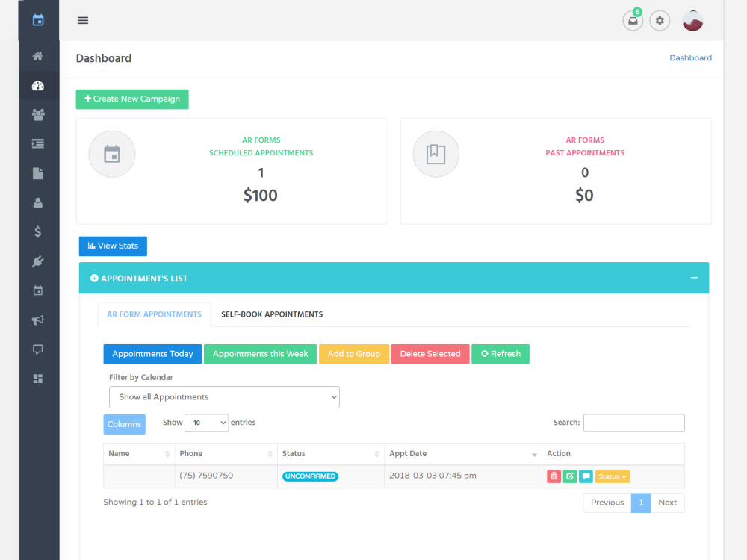Image resolution: width=747 pixels, height=560 pixels.
Task: Open the Filter by Calendar dropdown
Action: (224, 397)
